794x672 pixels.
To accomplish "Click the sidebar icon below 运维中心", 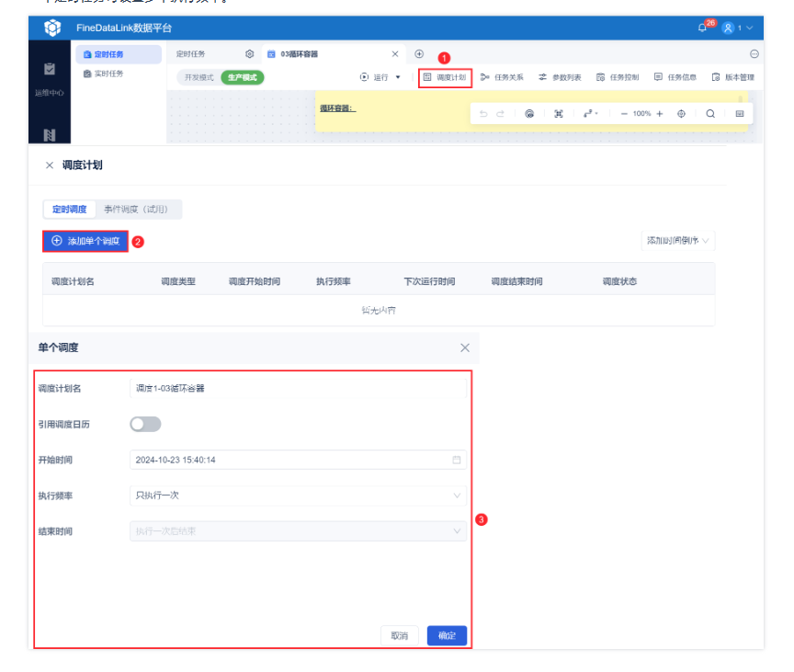I will pyautogui.click(x=49, y=135).
